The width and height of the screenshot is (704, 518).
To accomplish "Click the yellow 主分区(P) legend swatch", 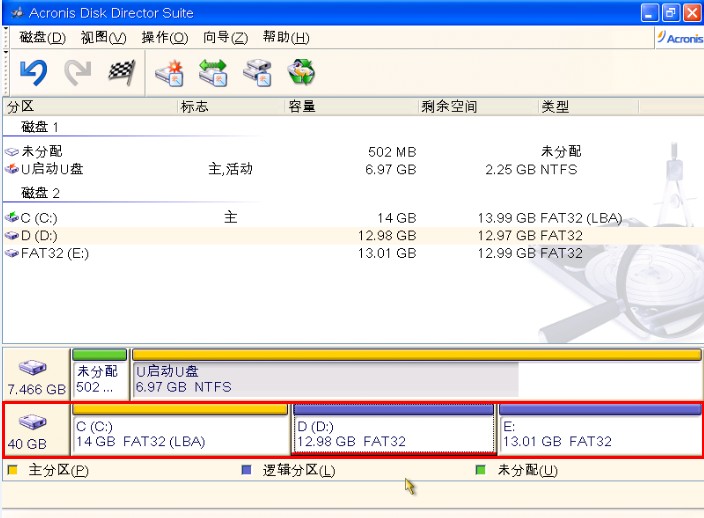I will point(13,470).
